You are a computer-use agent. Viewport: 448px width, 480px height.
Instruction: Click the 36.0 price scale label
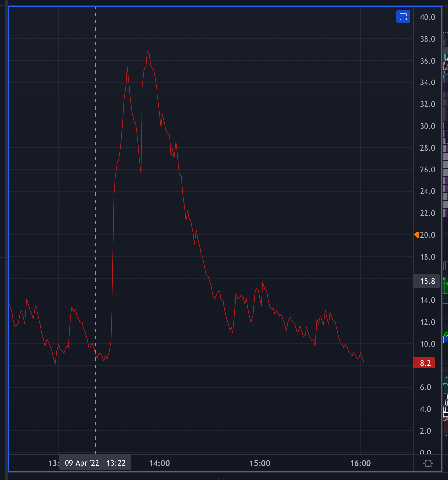pos(427,61)
